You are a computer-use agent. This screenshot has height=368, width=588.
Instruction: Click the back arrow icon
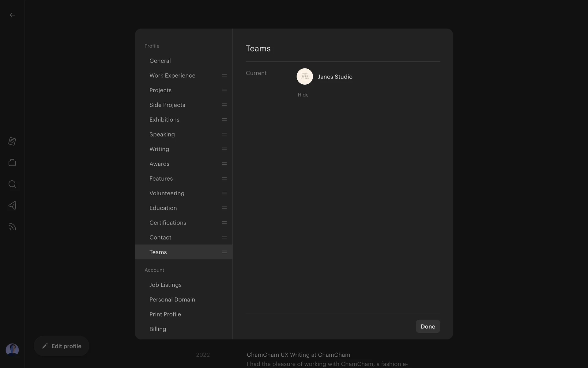(x=12, y=15)
